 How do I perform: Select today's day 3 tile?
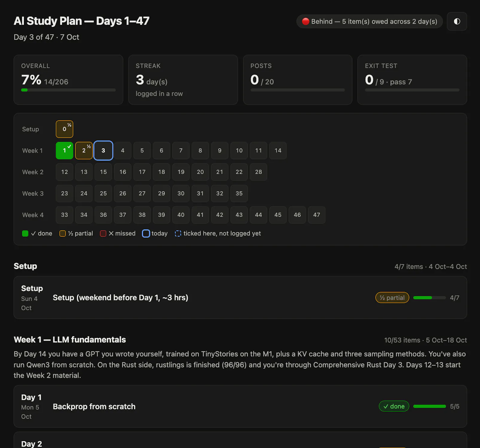pos(103,151)
